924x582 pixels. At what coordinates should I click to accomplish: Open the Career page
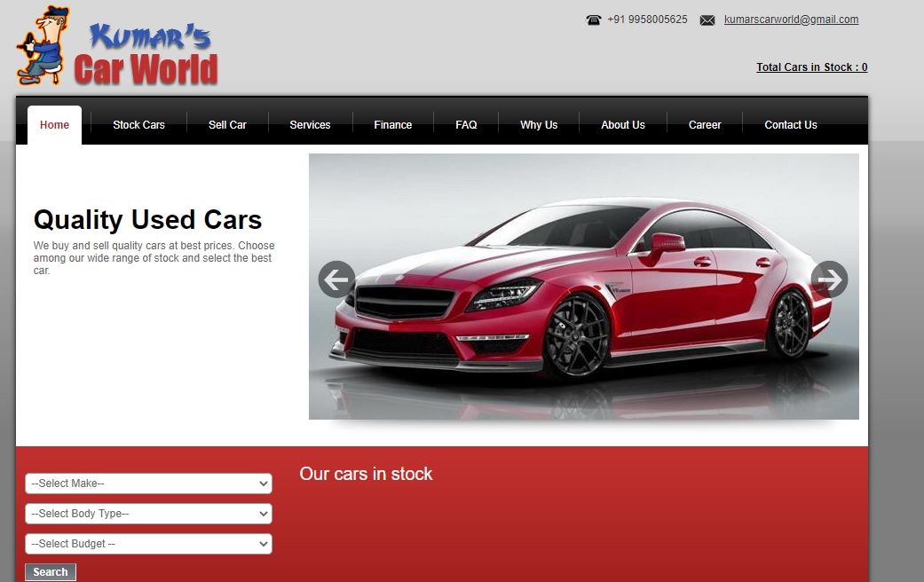click(705, 125)
